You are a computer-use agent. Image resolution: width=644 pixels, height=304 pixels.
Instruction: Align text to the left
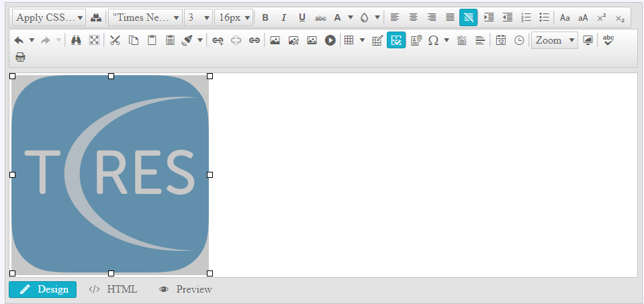click(395, 17)
